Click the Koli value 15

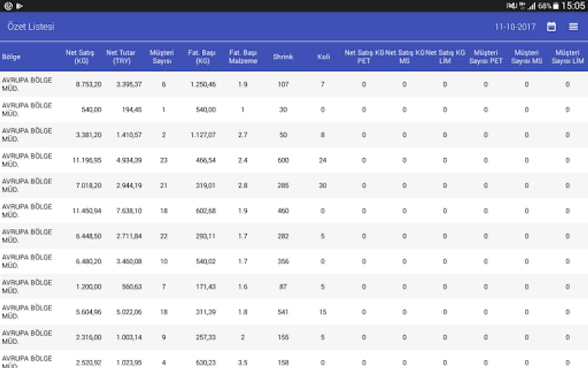pos(323,312)
